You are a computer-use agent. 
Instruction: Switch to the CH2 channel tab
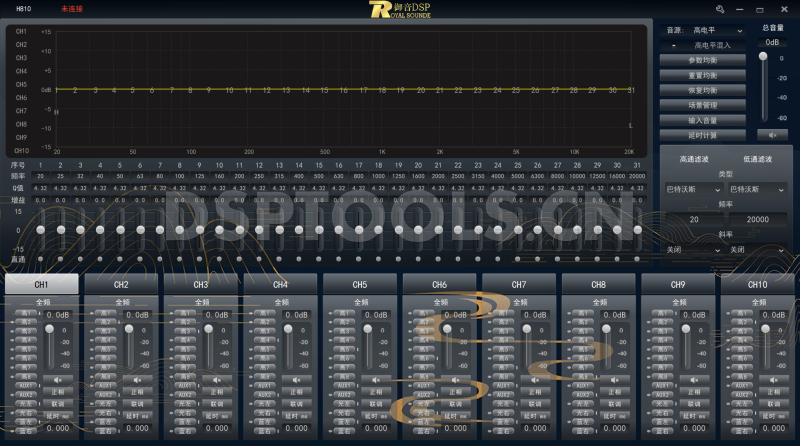121,284
